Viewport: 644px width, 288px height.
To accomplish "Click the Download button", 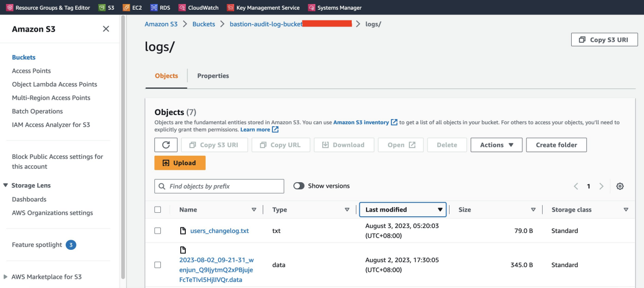I will (x=344, y=145).
